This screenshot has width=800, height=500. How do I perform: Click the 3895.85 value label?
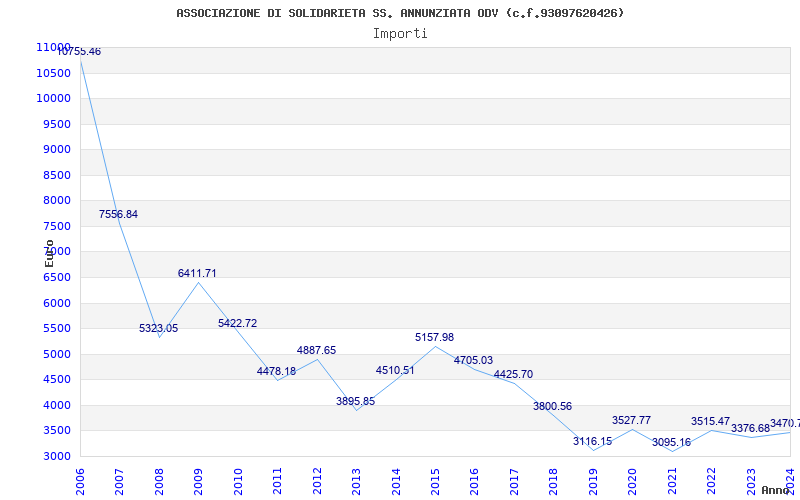coord(356,402)
